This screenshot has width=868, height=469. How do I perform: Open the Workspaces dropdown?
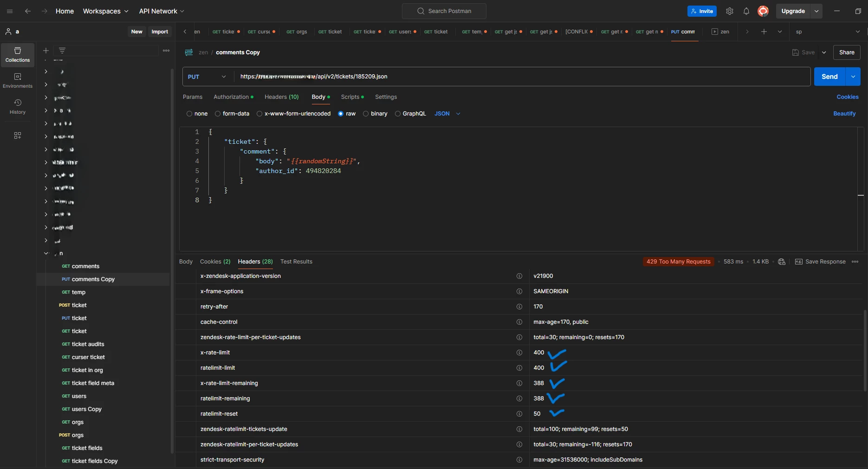click(105, 11)
